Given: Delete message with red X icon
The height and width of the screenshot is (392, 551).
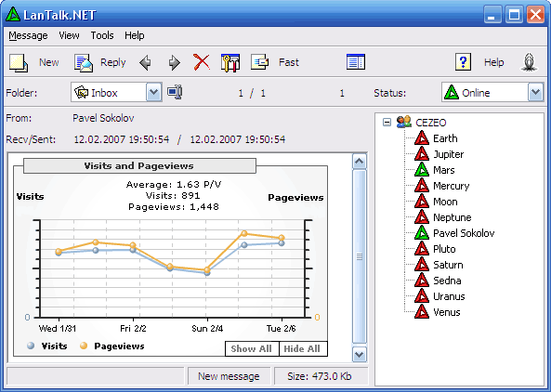Looking at the screenshot, I should [x=202, y=62].
